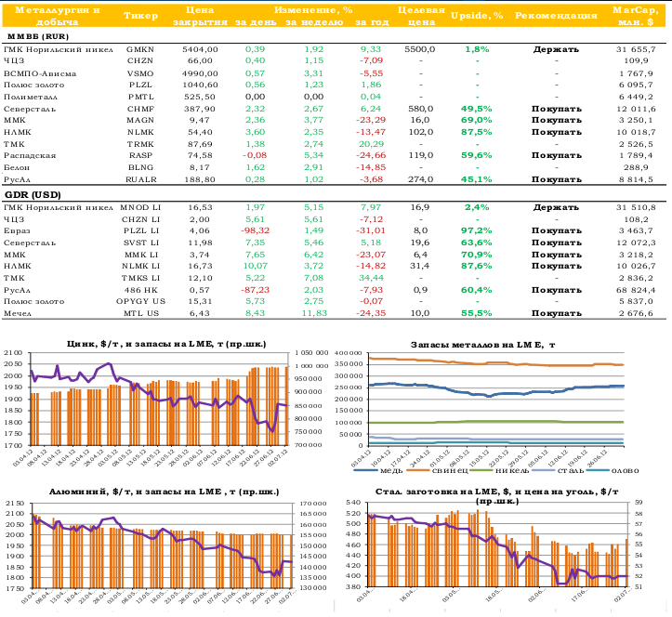This screenshot has width=672, height=617.
Task: Click Мечел company name
Action: coord(18,313)
